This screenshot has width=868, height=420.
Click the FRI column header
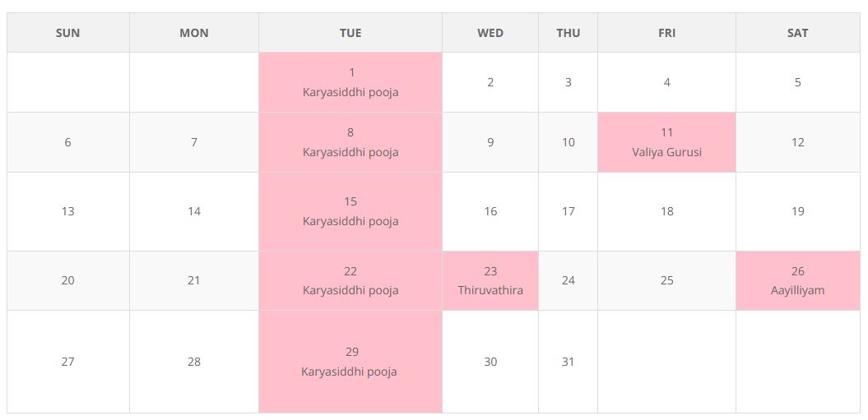click(666, 33)
